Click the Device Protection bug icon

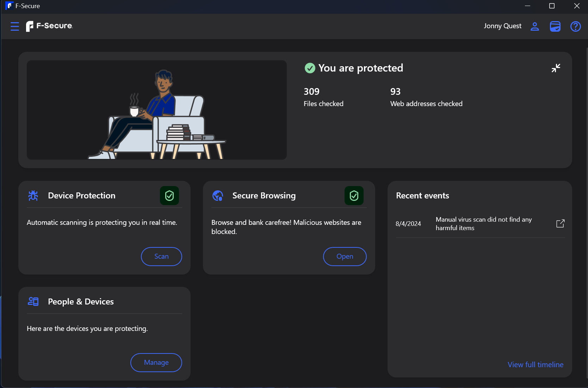tap(33, 196)
